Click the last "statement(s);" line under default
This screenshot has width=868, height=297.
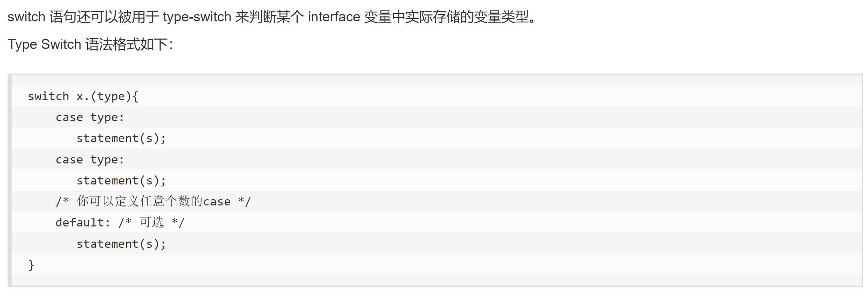tap(121, 244)
